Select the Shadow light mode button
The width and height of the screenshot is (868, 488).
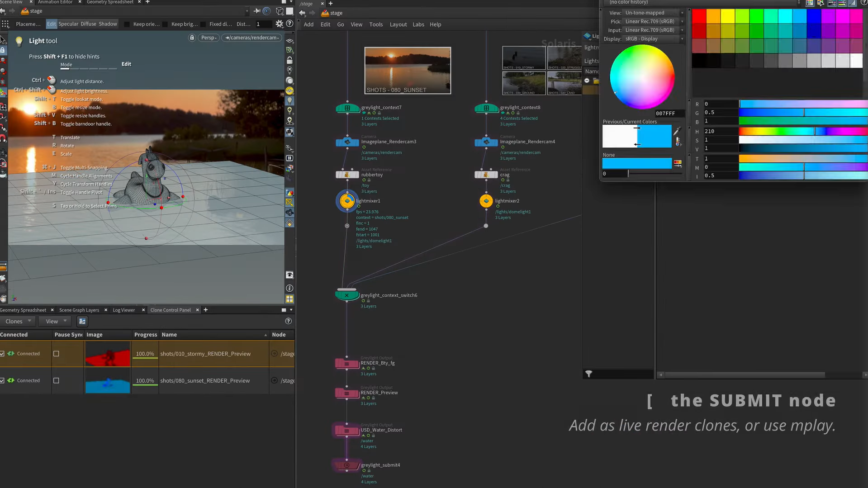(108, 24)
